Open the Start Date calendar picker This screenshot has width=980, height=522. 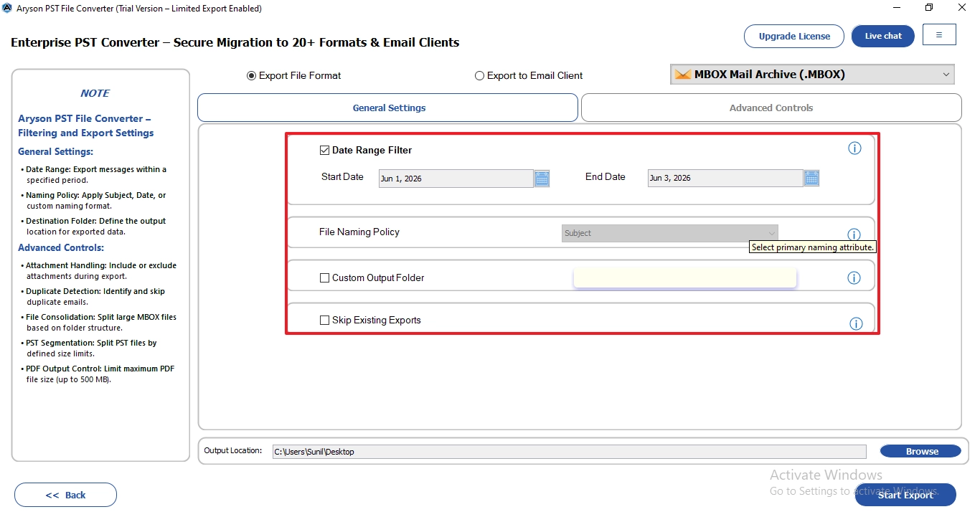pos(542,179)
